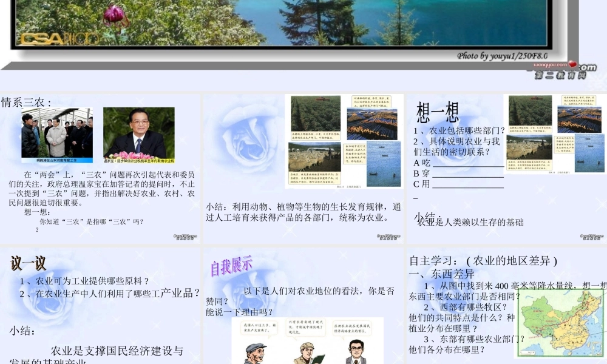Click the line '他们各分布在哪里?'
Screen dimensions: 607x364
pos(447,349)
